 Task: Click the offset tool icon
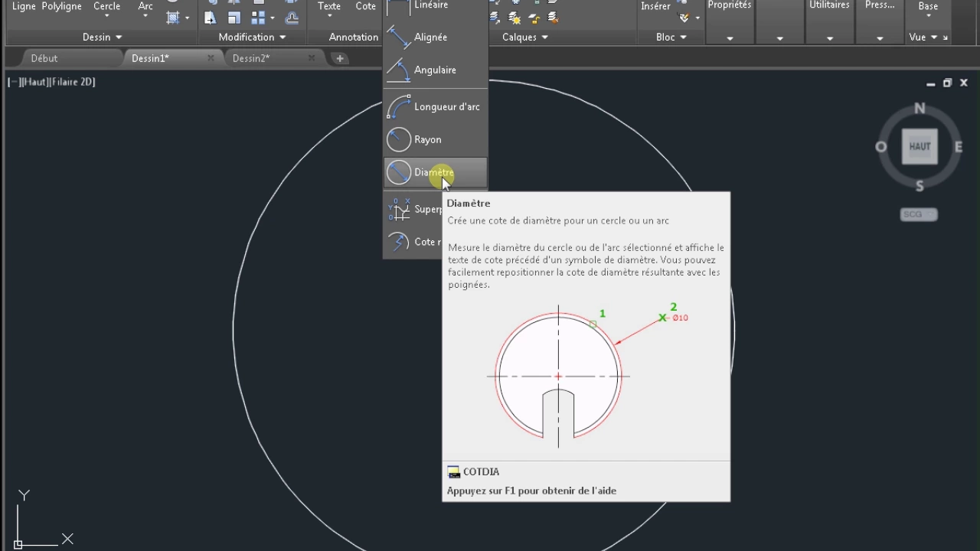pyautogui.click(x=292, y=18)
